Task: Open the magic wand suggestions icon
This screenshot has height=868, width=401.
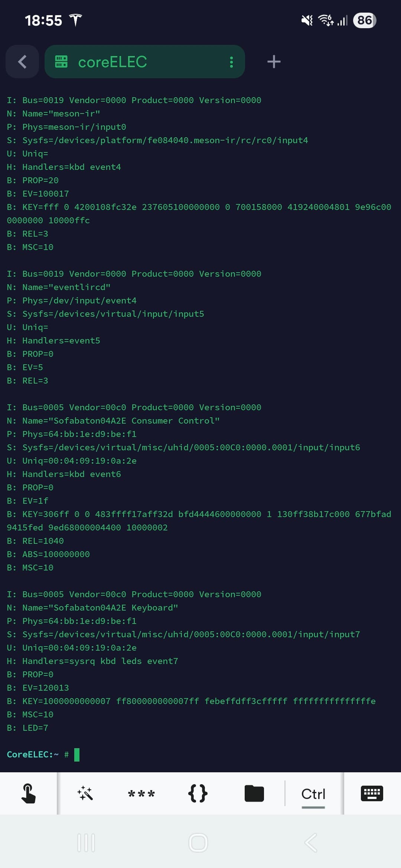Action: (x=85, y=793)
